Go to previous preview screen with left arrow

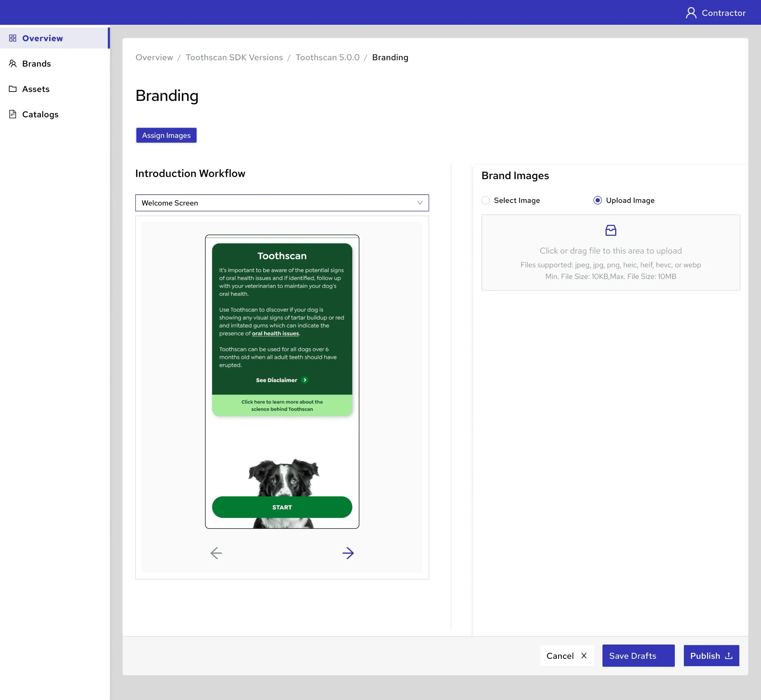coord(216,553)
